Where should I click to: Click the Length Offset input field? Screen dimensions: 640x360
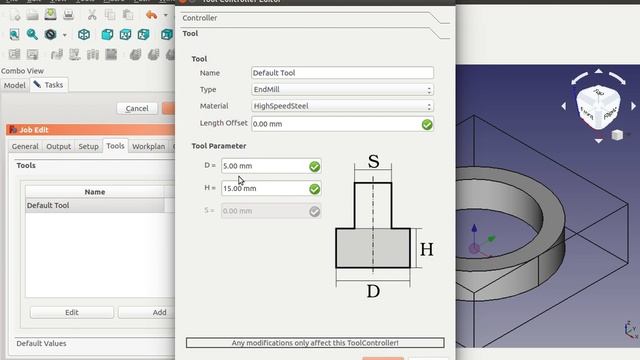(x=342, y=124)
